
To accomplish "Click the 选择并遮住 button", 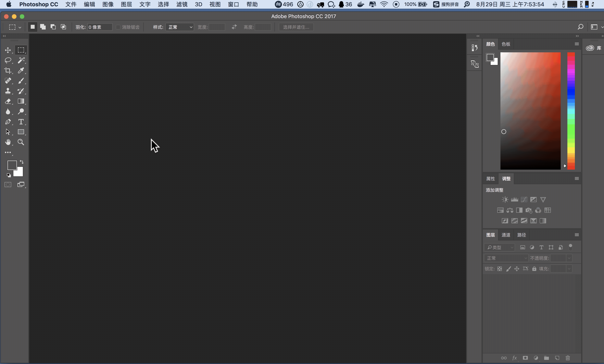I will 296,27.
